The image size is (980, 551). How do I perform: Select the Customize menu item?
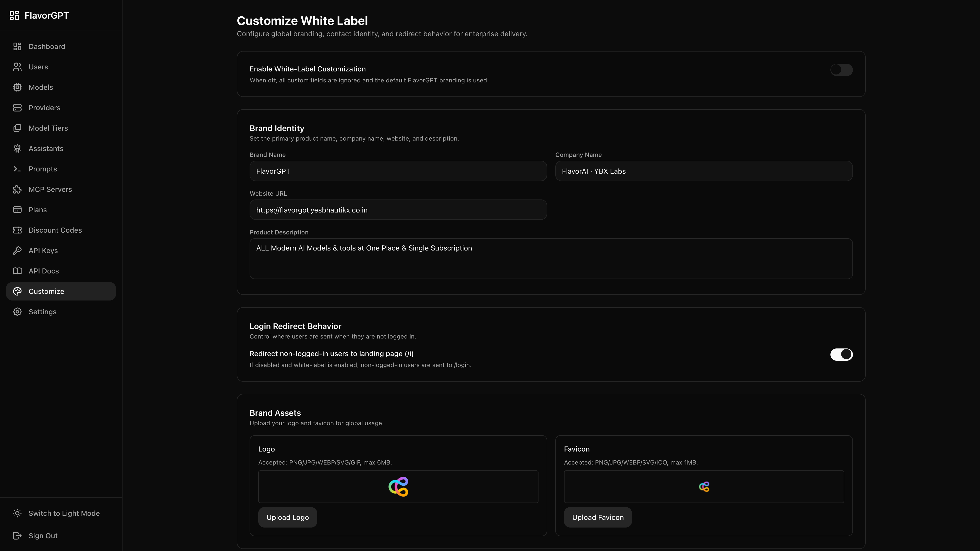(x=61, y=291)
